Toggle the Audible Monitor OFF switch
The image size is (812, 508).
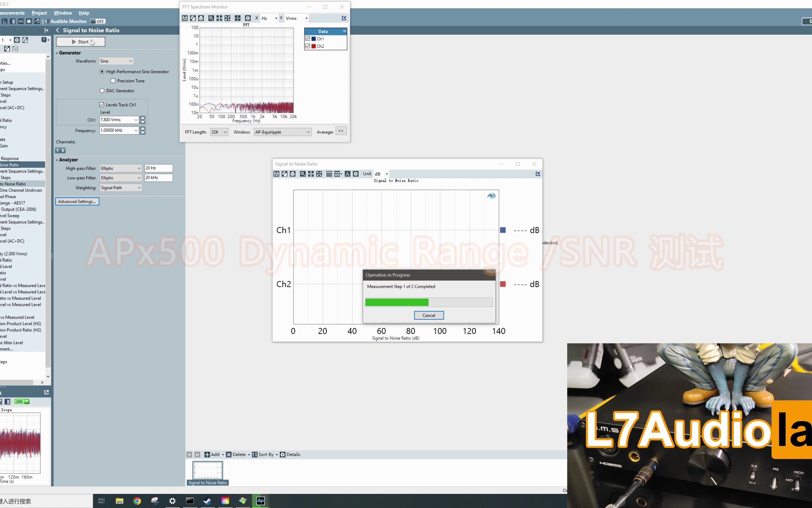pos(98,21)
